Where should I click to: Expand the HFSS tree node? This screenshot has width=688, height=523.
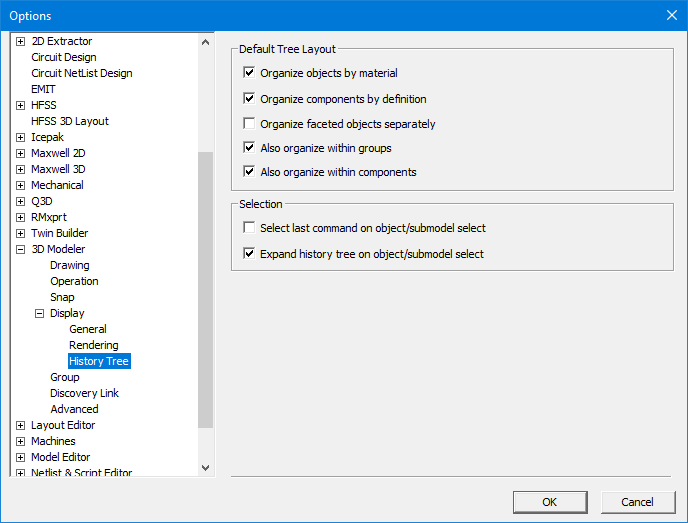tap(20, 105)
